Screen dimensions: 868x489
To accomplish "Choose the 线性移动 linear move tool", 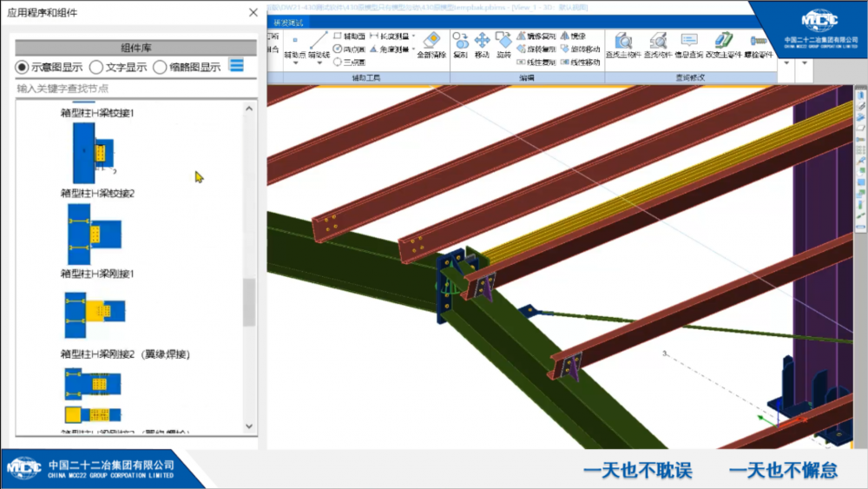I will 580,62.
